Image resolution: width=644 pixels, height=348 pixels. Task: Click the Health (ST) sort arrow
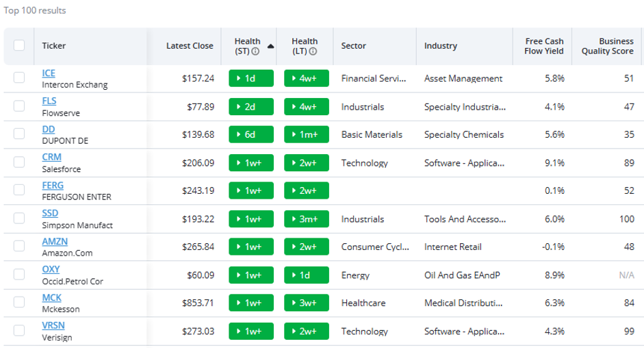pyautogui.click(x=270, y=46)
